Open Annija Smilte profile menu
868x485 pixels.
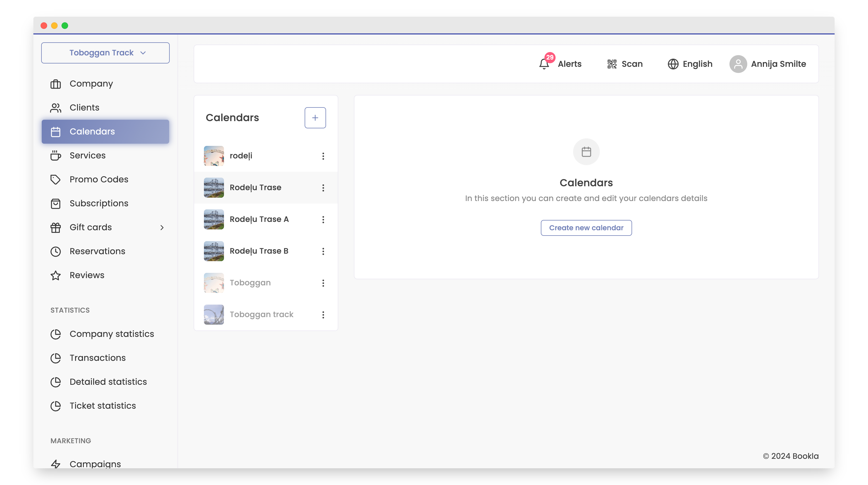pos(778,64)
